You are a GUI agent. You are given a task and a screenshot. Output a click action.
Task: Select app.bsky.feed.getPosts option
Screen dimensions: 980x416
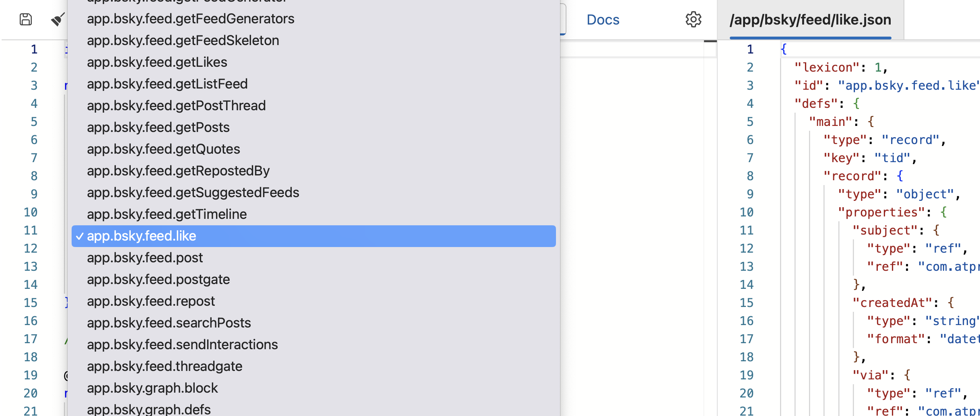pos(158,128)
